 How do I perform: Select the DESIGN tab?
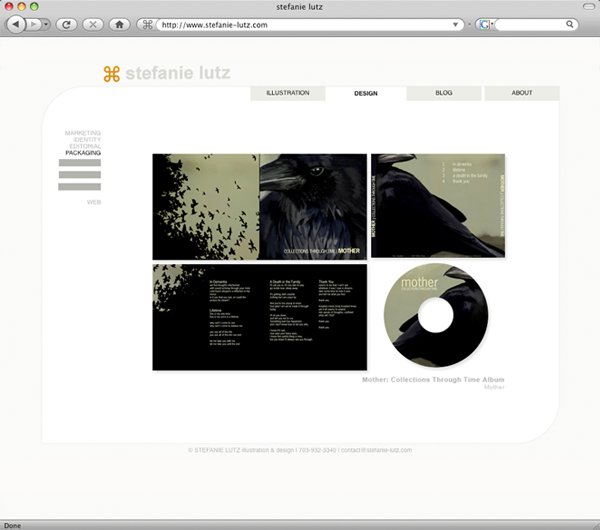(x=366, y=93)
